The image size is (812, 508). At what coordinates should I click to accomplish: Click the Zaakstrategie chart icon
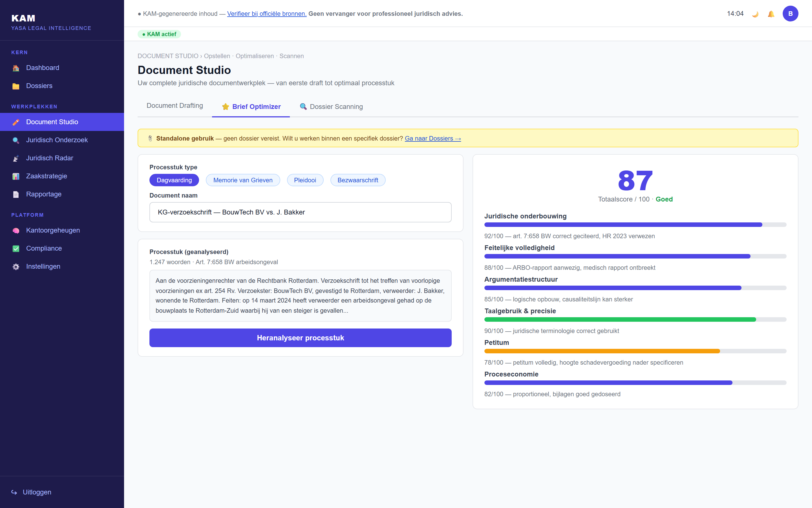coord(16,176)
